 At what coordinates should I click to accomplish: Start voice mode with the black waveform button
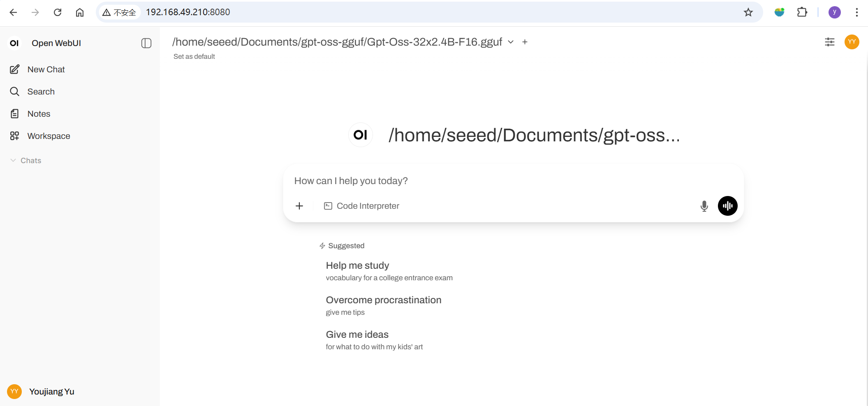pyautogui.click(x=727, y=206)
